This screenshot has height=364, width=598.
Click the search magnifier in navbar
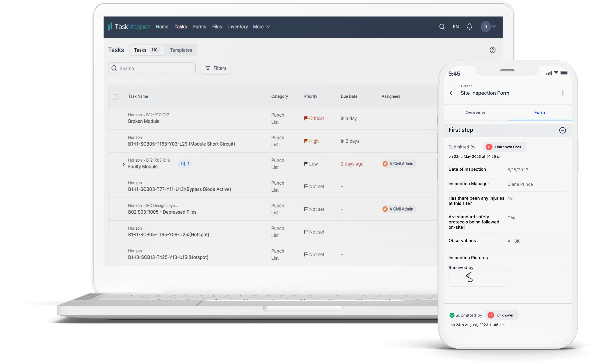(x=442, y=27)
